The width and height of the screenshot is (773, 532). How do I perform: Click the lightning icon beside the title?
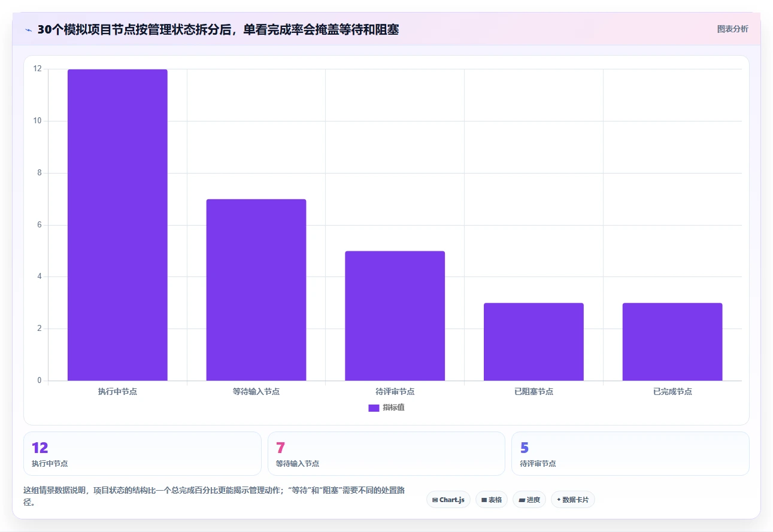point(29,30)
